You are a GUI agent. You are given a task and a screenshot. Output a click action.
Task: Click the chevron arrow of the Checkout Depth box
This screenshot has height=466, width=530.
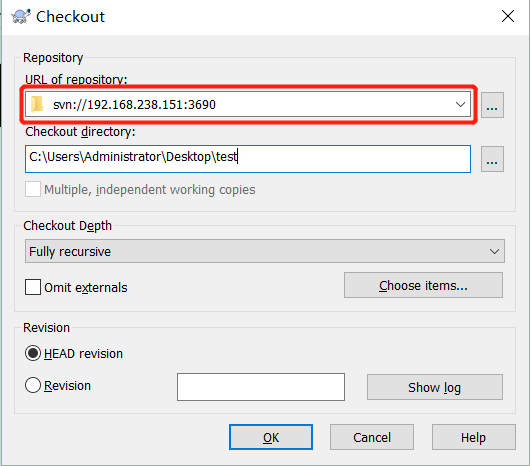(494, 251)
